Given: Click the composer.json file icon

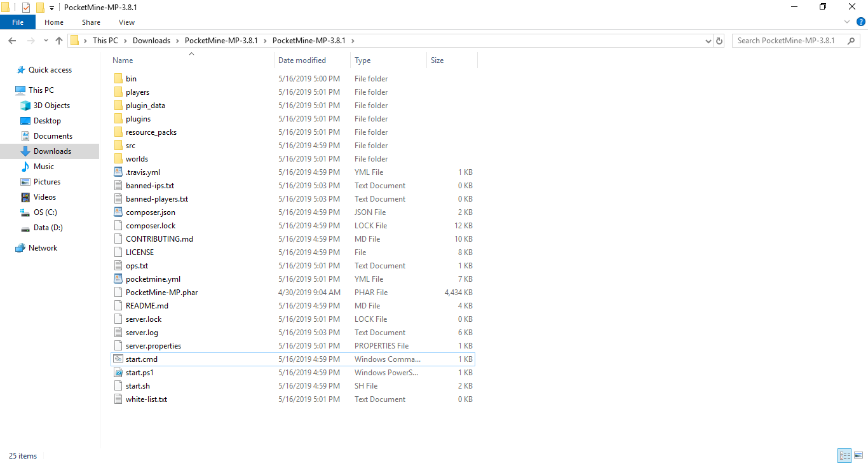Looking at the screenshot, I should click(x=118, y=212).
